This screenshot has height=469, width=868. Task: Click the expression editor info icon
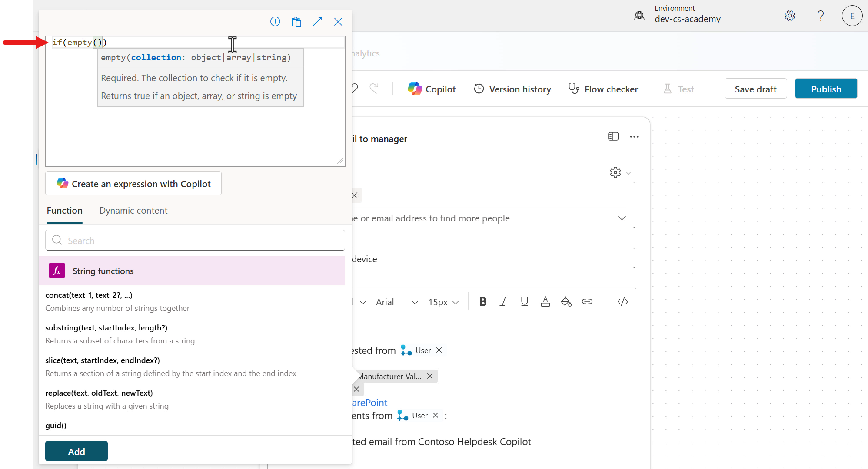coord(275,21)
